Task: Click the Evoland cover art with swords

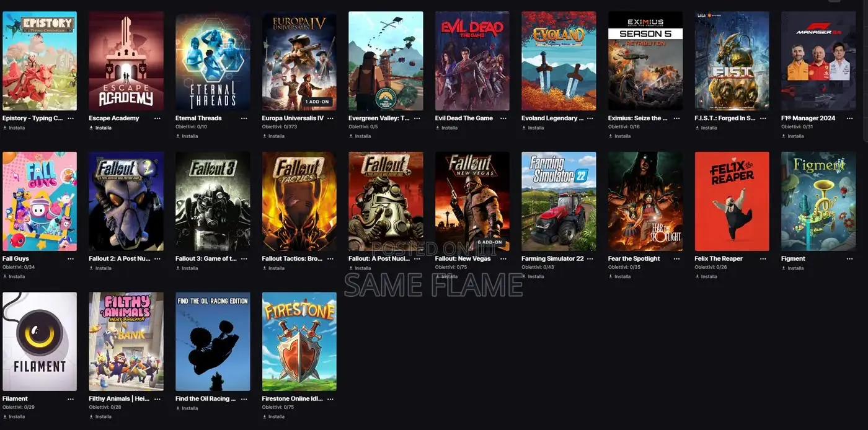Action: [x=559, y=61]
